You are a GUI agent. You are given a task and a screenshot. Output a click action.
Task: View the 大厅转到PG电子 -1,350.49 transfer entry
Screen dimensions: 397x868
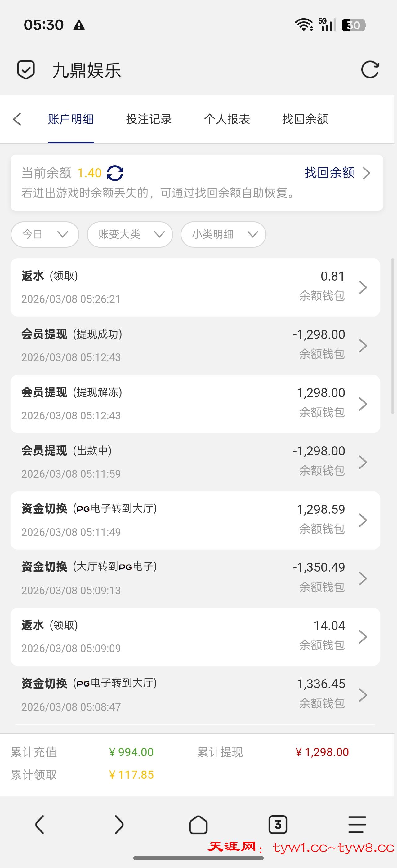click(195, 578)
